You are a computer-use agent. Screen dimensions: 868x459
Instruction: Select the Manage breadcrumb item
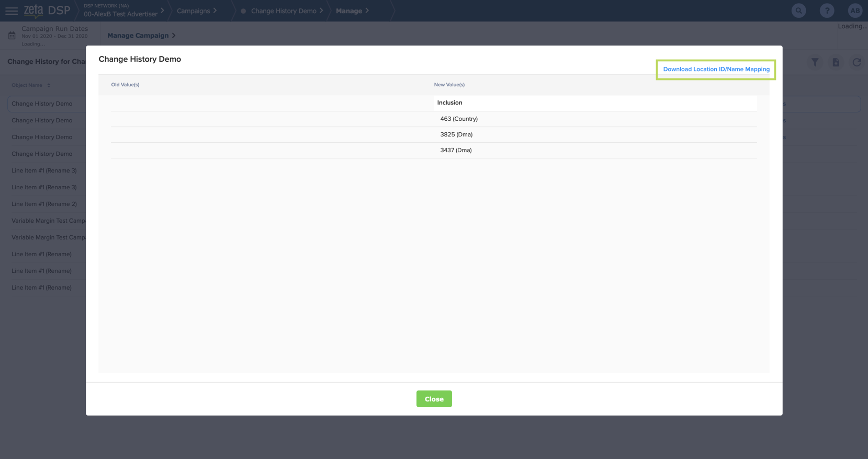349,11
